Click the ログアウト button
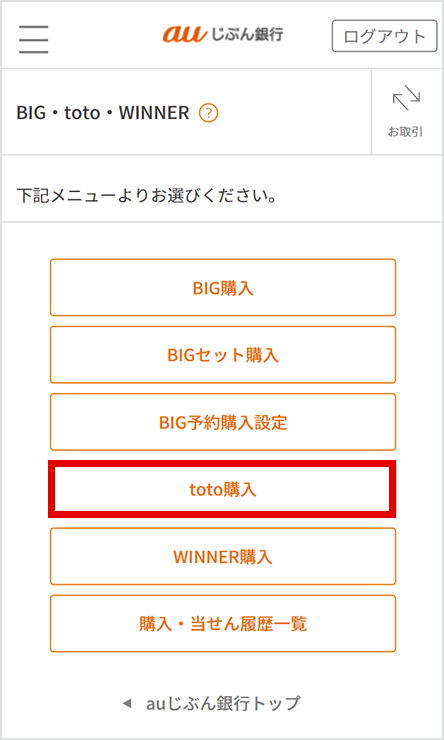This screenshot has height=740, width=444. click(385, 36)
